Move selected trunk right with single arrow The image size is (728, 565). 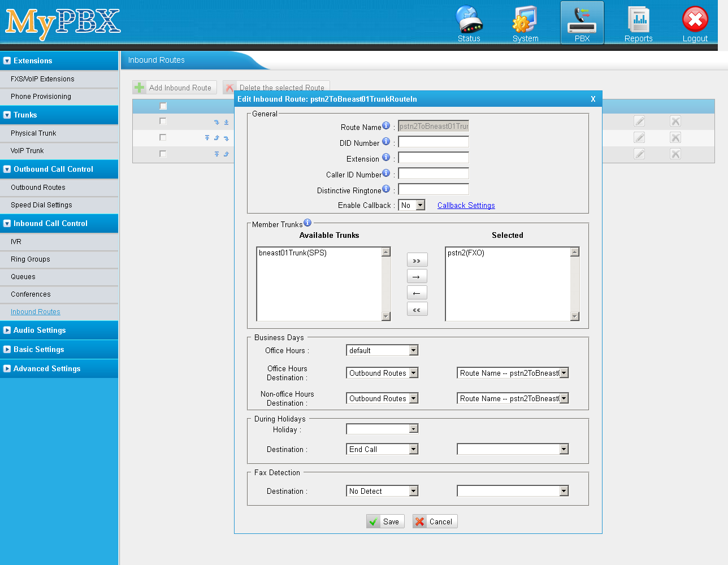point(417,276)
